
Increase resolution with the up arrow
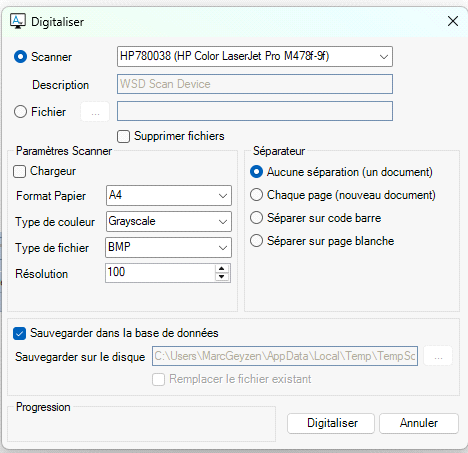click(222, 268)
